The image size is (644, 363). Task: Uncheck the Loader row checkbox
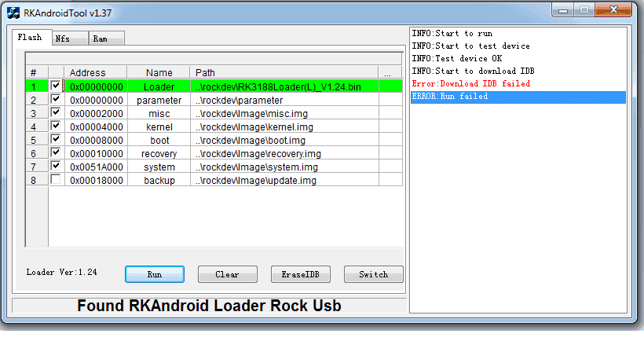coord(56,86)
